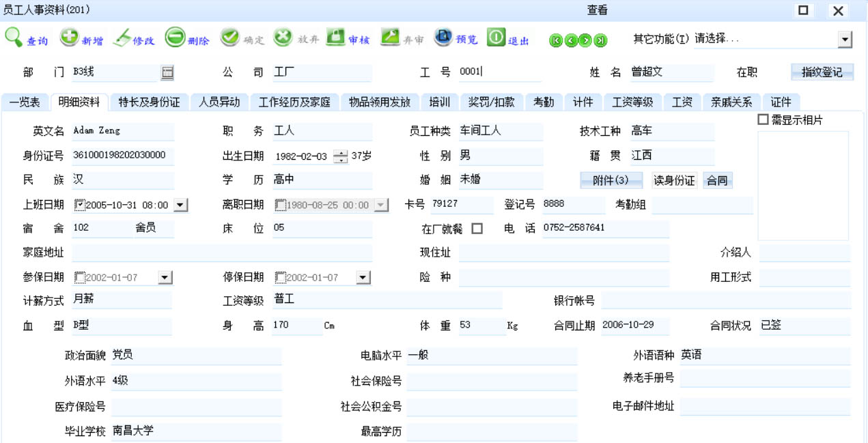
Task: Click the 毕业学校 field 南昌大学
Action: click(x=196, y=431)
